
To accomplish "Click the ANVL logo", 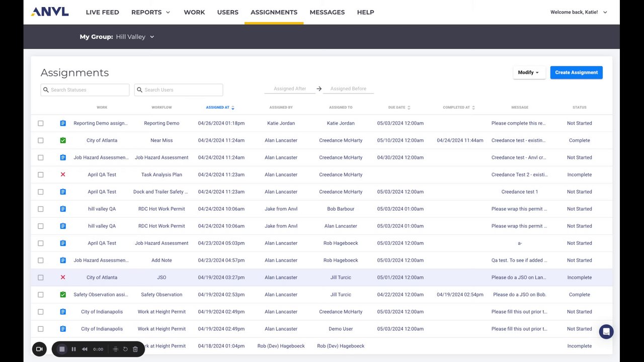I will 50,12.
